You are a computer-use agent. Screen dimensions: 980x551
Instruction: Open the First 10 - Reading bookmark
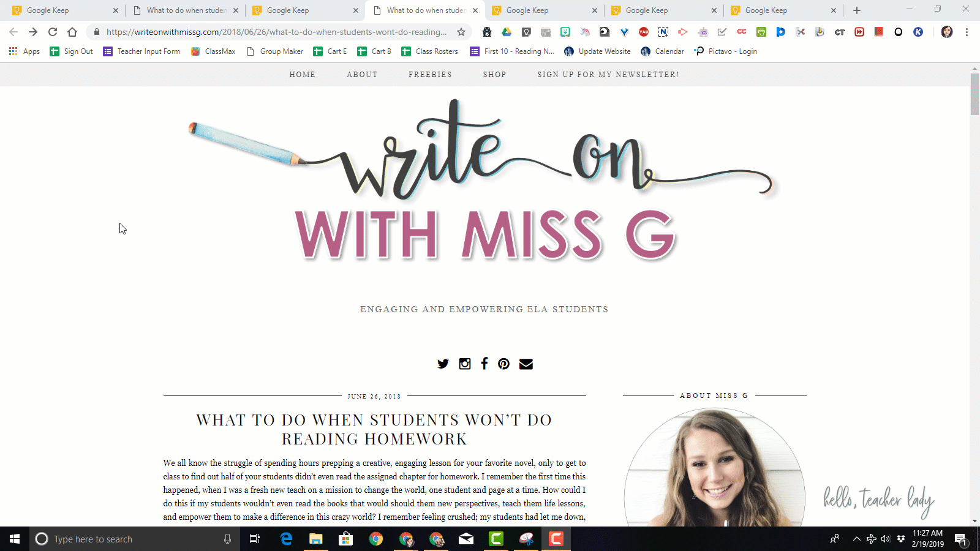(512, 51)
